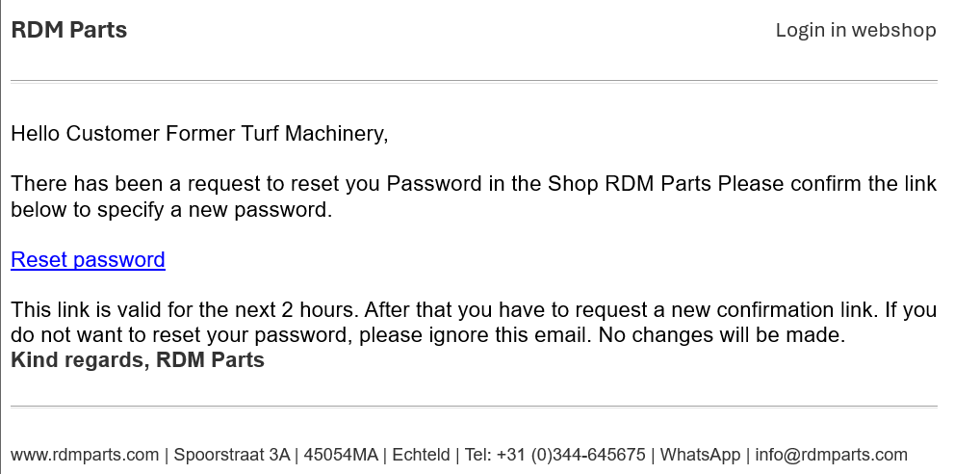This screenshot has width=980, height=474.
Task: Click the Reset password link
Action: [88, 260]
